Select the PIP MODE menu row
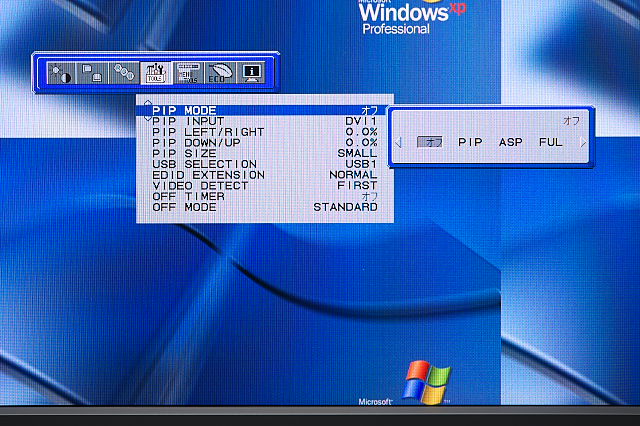 264,110
